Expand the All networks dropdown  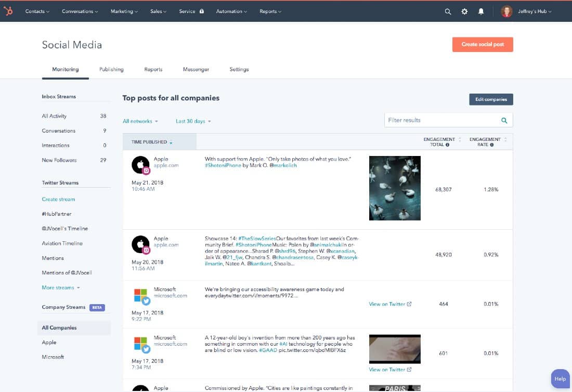[x=140, y=121]
